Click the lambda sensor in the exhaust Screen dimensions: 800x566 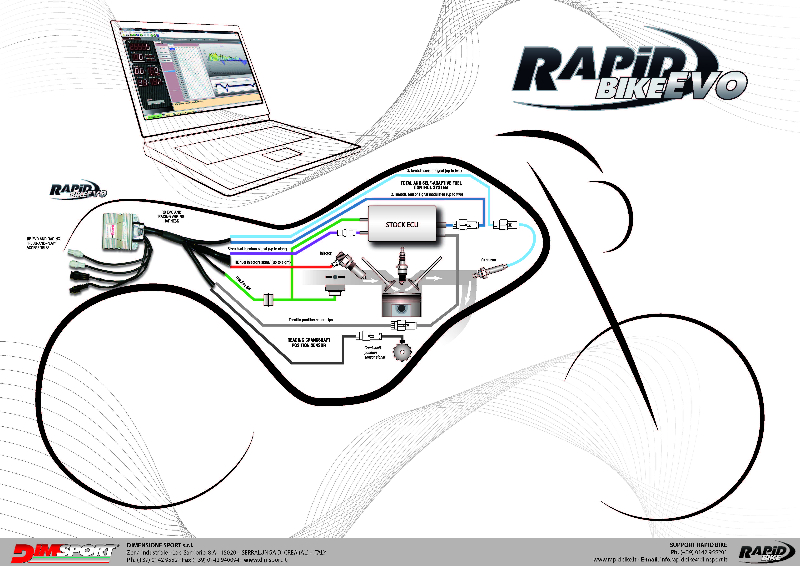tap(490, 272)
